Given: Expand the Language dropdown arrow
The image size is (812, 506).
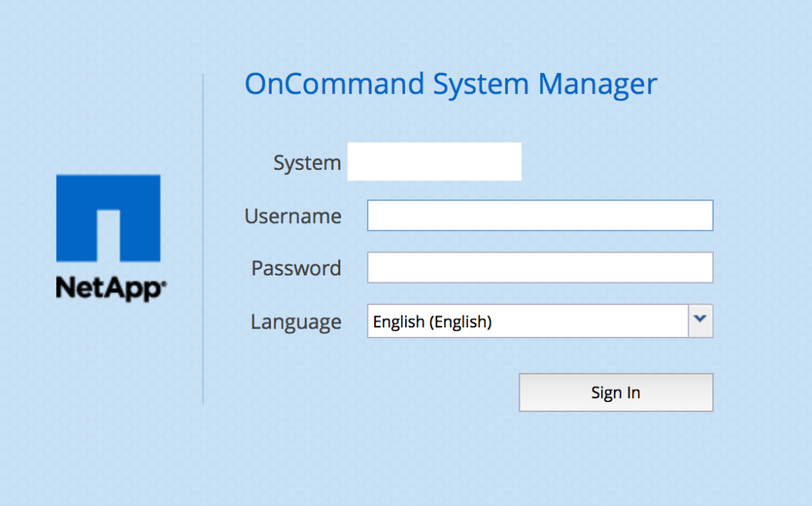Looking at the screenshot, I should click(701, 321).
